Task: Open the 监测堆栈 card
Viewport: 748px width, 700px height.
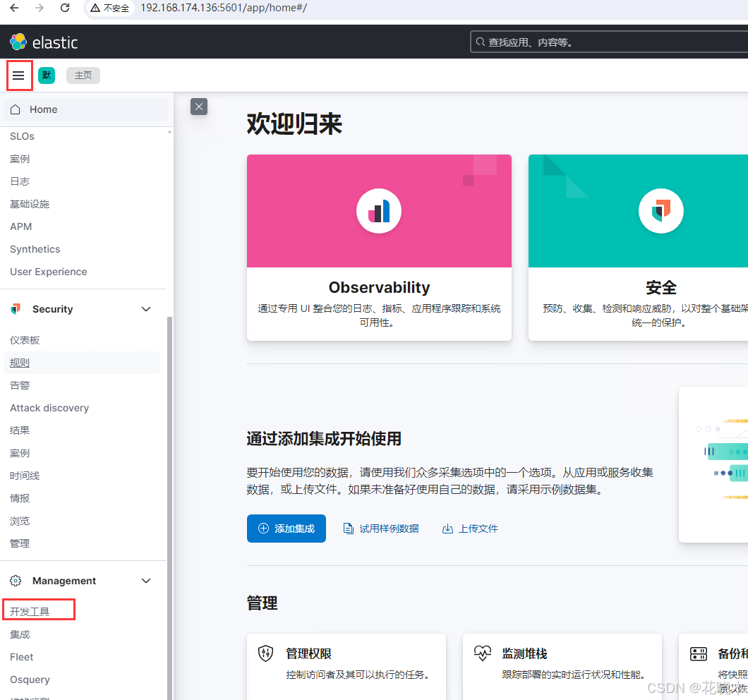Action: pos(562,667)
